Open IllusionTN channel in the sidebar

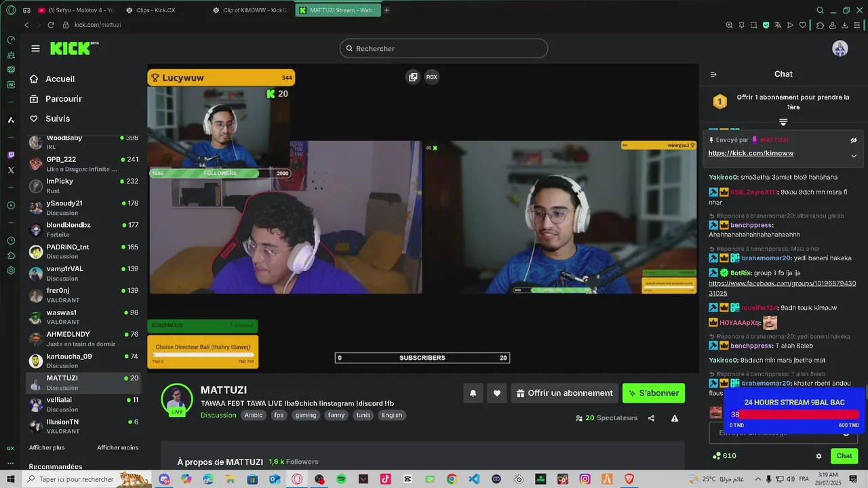point(83,426)
